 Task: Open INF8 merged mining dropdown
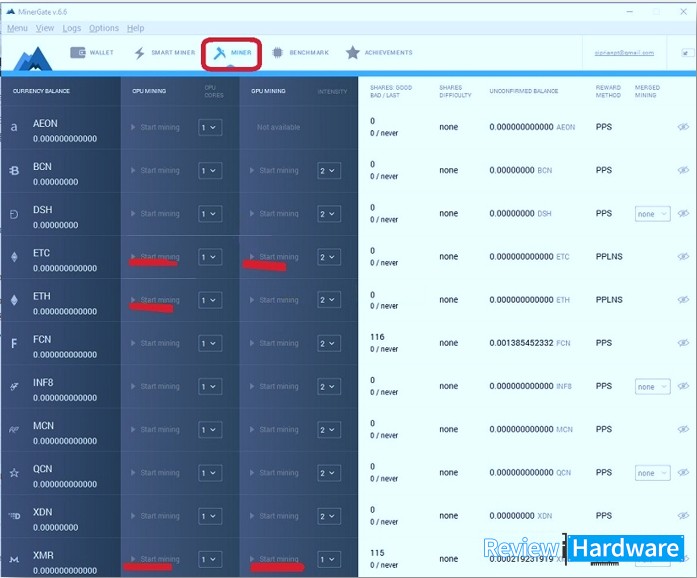653,386
